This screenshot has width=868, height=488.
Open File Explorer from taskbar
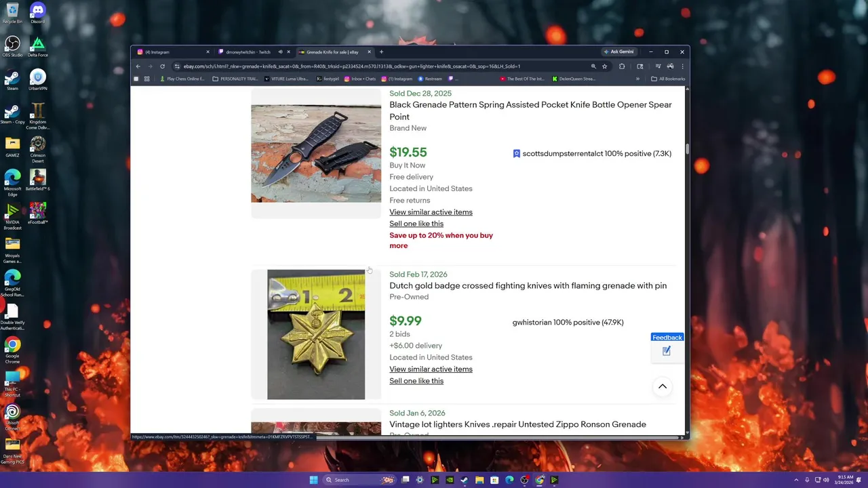479,480
